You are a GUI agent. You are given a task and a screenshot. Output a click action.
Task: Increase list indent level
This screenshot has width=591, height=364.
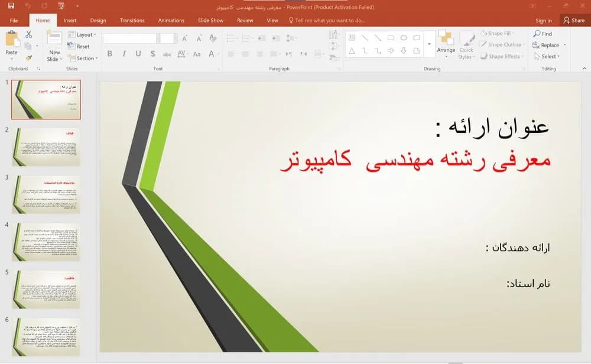[x=276, y=38]
